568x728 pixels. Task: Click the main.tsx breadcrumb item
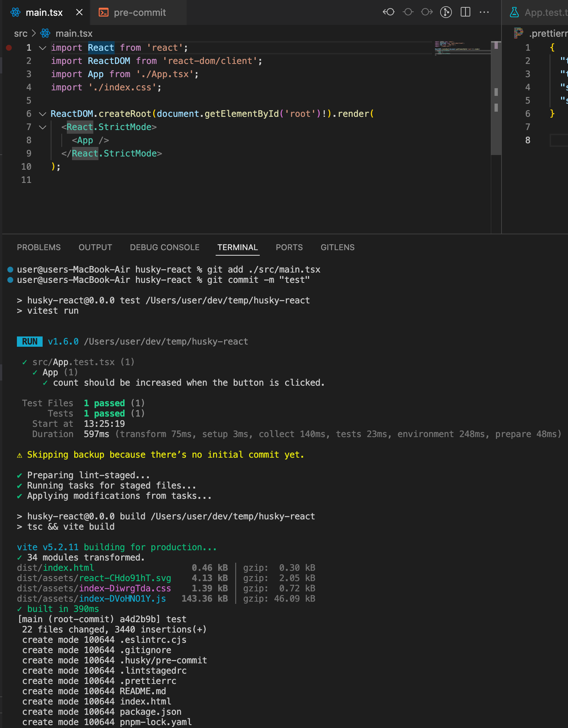click(74, 33)
